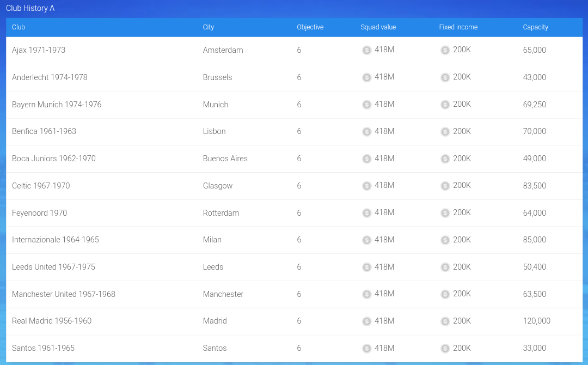Open the Celtic 1967-1970 club

coord(41,186)
